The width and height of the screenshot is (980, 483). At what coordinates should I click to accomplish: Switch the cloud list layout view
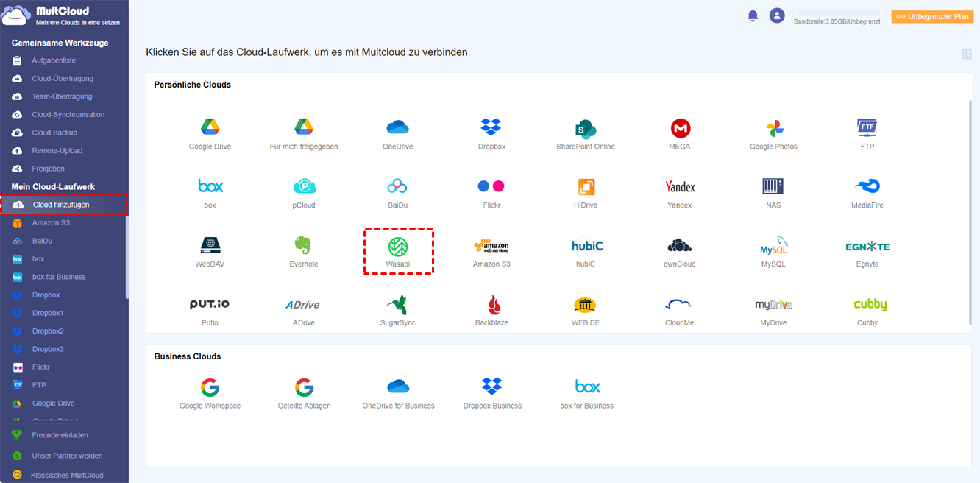coord(967,54)
